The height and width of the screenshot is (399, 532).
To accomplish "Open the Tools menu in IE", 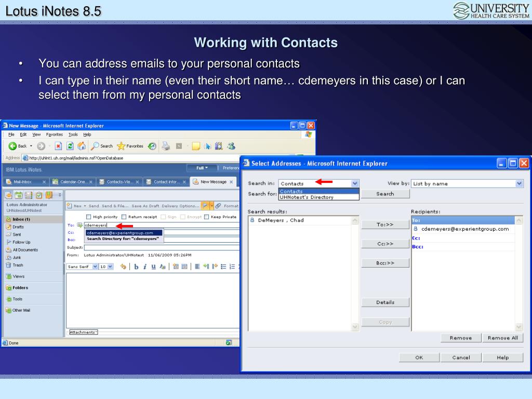I will tap(73, 135).
